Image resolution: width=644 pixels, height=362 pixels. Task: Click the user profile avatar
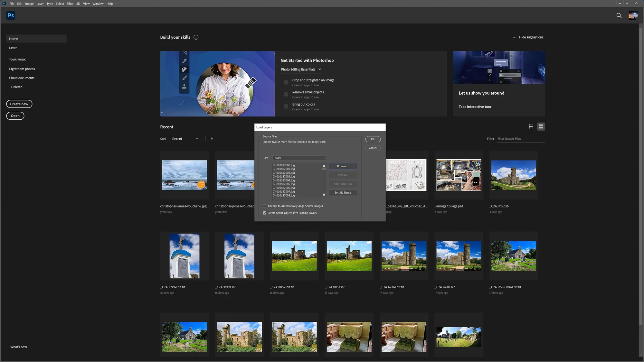click(x=633, y=15)
